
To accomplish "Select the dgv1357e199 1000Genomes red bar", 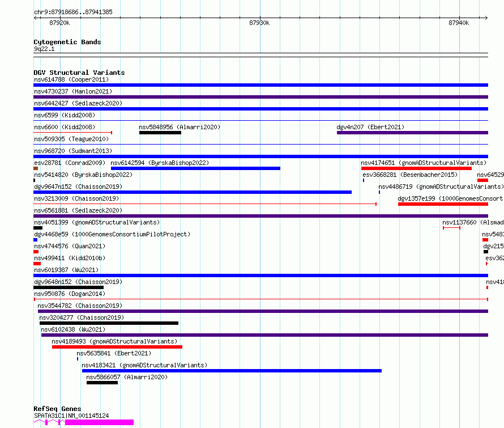I will (443, 204).
